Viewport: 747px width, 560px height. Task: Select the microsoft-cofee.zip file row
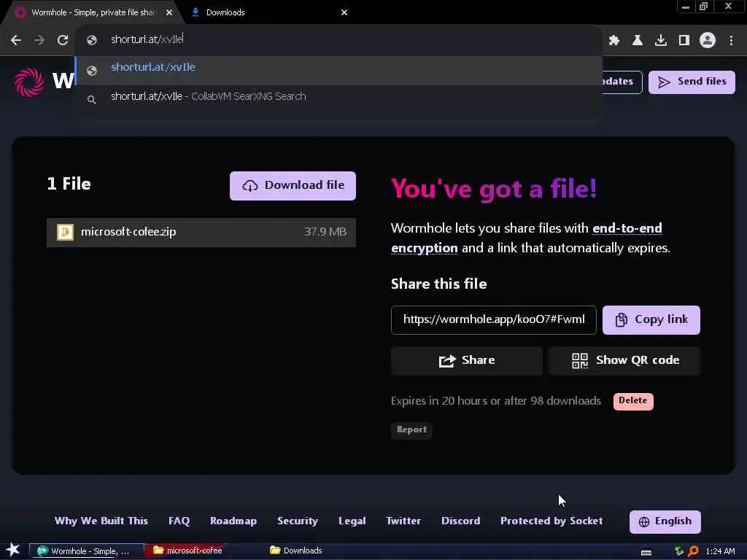(x=201, y=233)
